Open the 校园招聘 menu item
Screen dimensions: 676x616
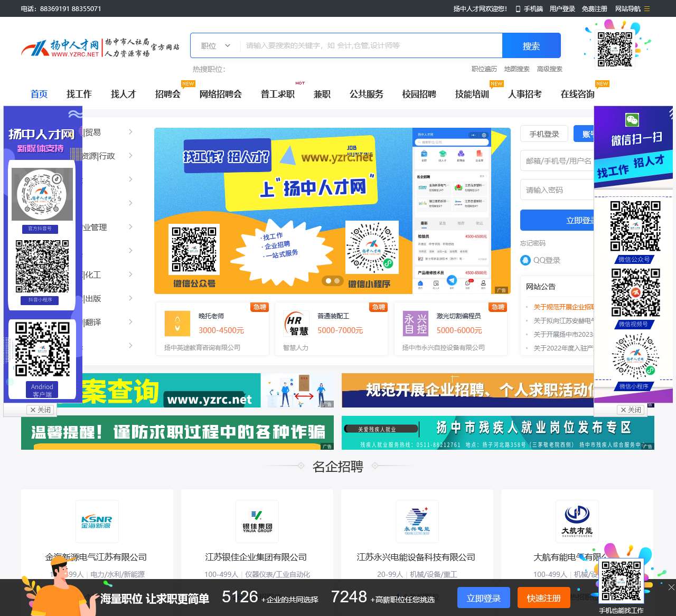[419, 94]
